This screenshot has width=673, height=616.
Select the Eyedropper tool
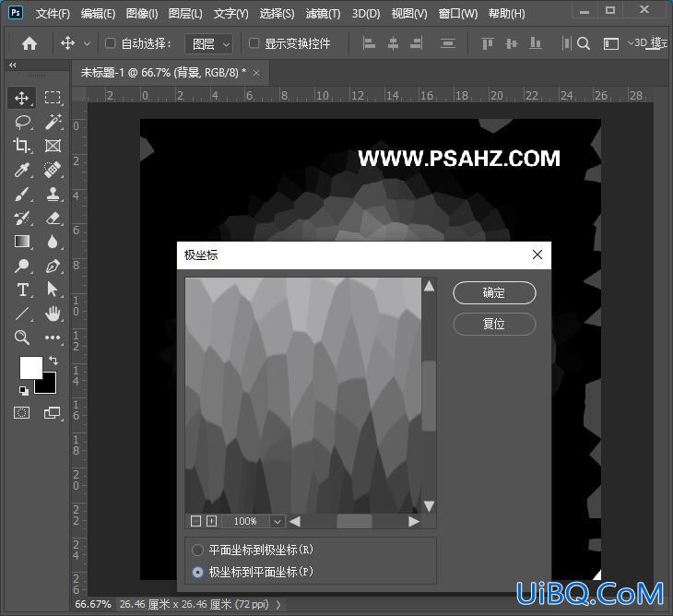click(x=21, y=170)
